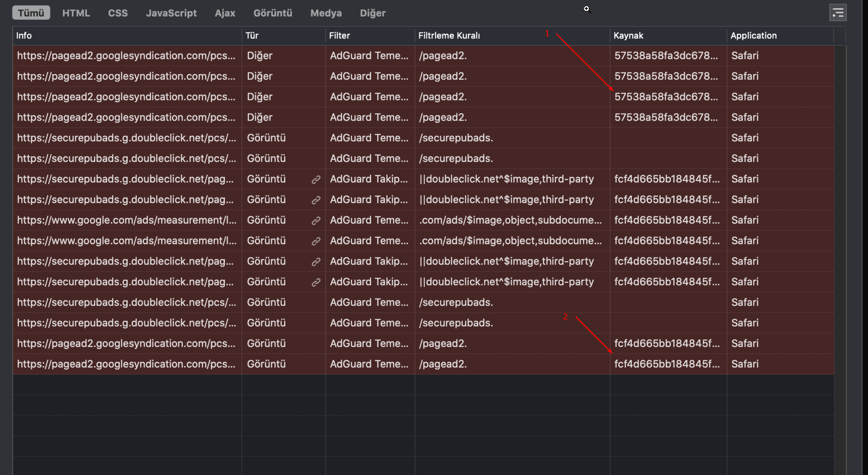Click link icon in second google.com/ads/measurement row

[316, 241]
